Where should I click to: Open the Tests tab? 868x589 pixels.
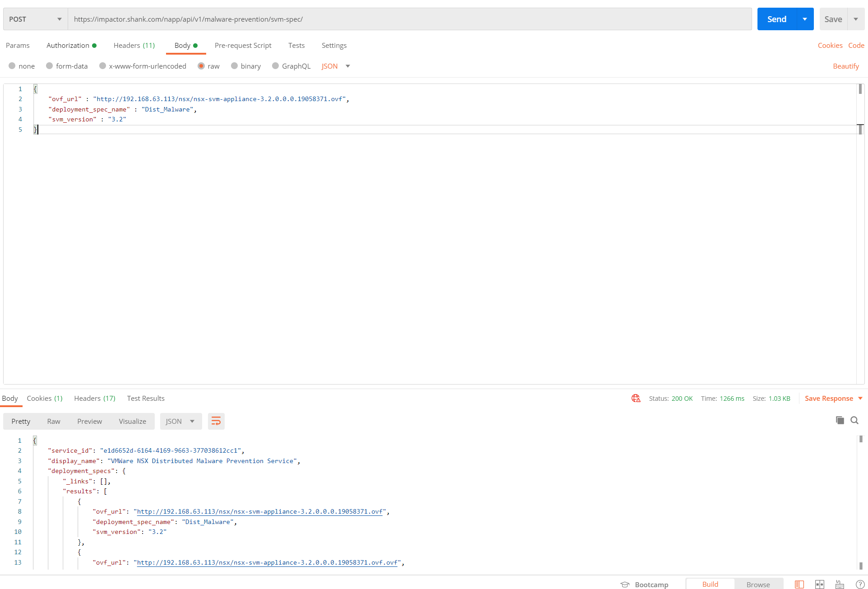296,45
